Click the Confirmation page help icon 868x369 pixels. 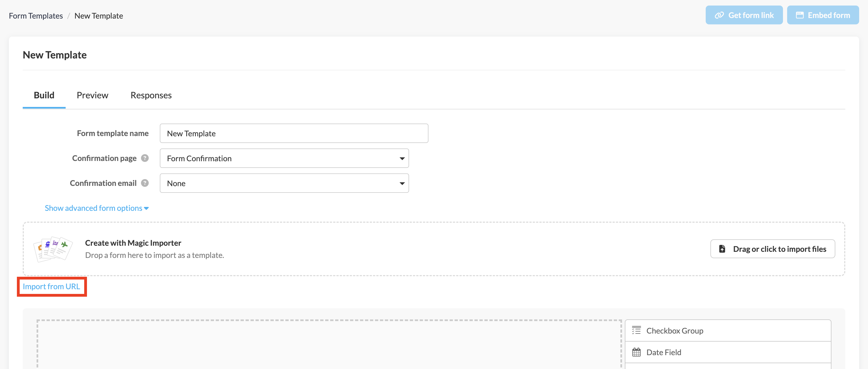[x=145, y=158]
